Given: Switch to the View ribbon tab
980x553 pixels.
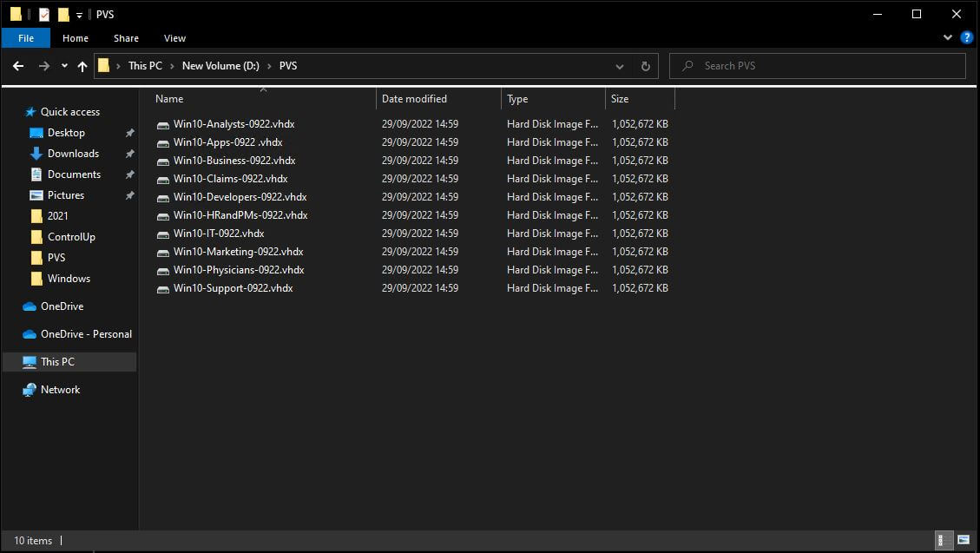Looking at the screenshot, I should [x=174, y=38].
